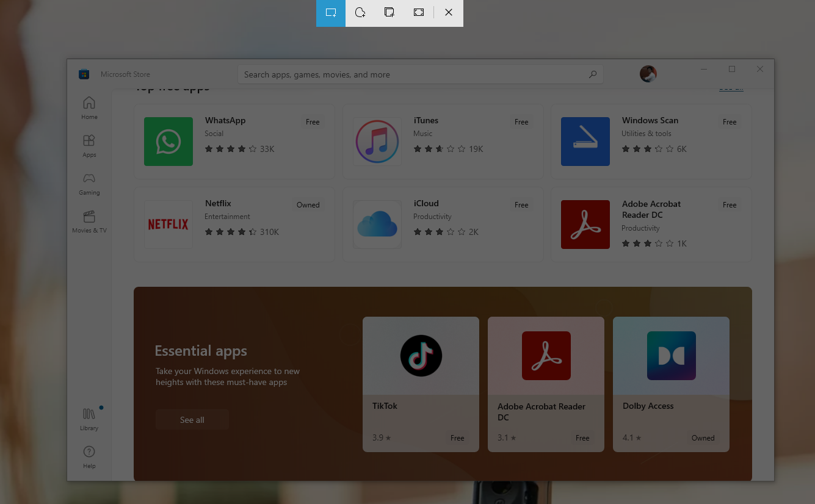Screen dimensions: 815x504
Task: Click the WhatsApp title text
Action: (x=225, y=120)
